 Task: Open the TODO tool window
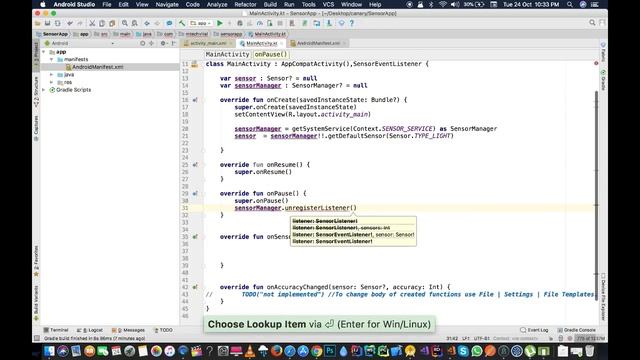pos(163,330)
